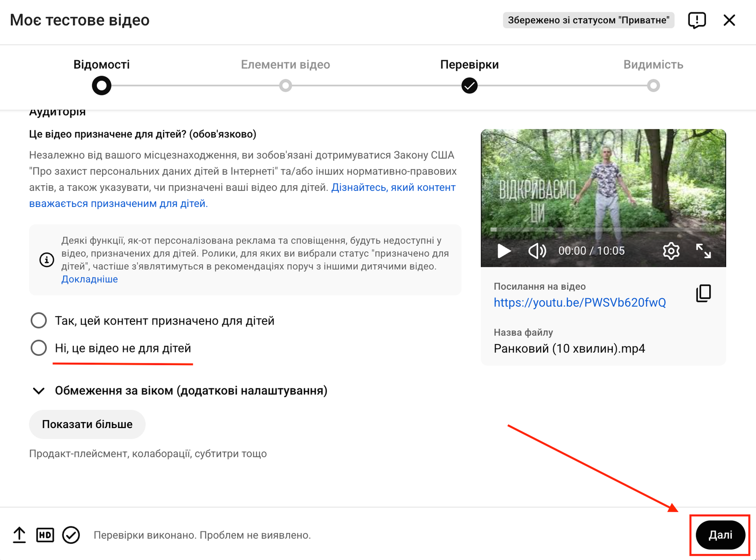Screen dimensions: 756x560
Task: Click the file name 'Ранковий (10 хвилин).mp4'
Action: coord(569,349)
